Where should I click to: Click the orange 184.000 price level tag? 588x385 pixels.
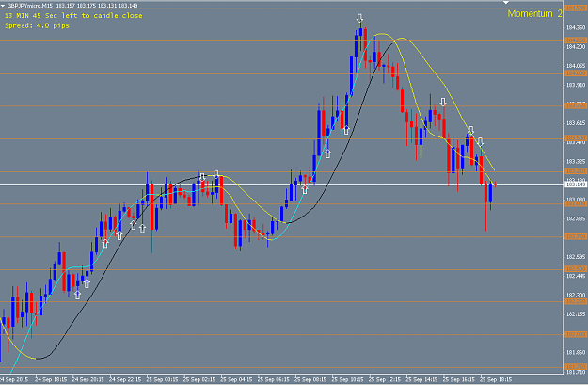click(576, 73)
